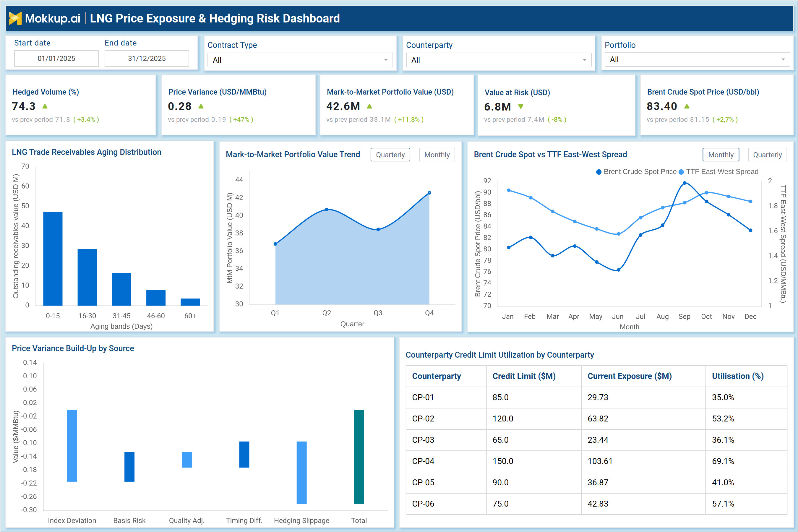Viewport: 798px width, 532px height.
Task: Click the Timing Diff. waterfall bar
Action: [244, 454]
